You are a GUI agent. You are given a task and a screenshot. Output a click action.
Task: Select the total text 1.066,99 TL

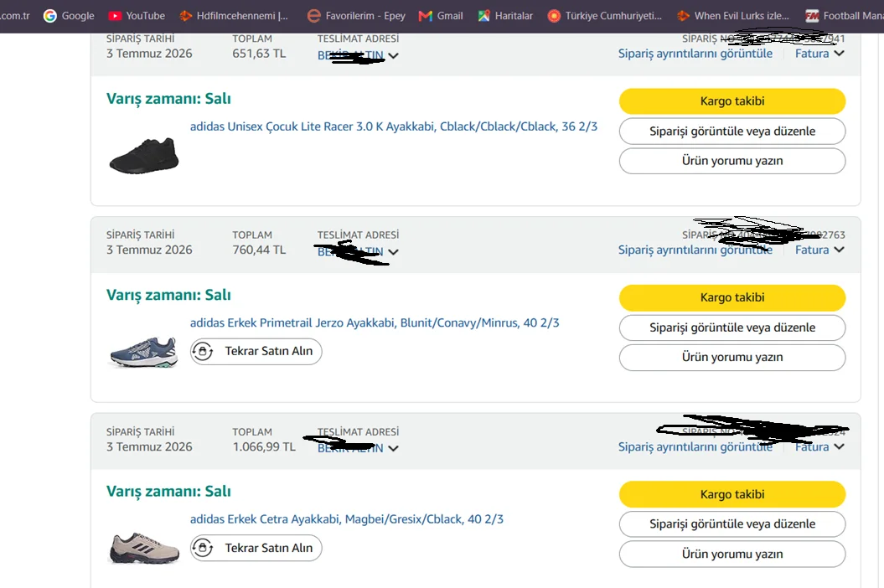(x=264, y=446)
